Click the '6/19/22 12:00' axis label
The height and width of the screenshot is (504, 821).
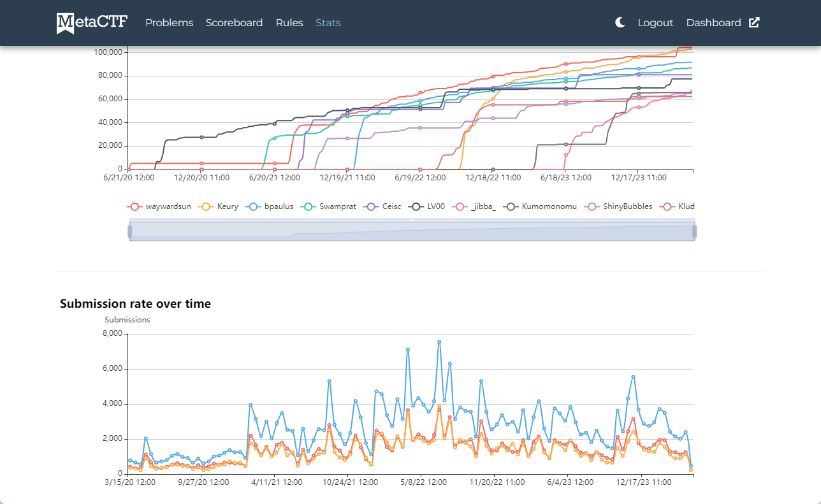click(420, 178)
